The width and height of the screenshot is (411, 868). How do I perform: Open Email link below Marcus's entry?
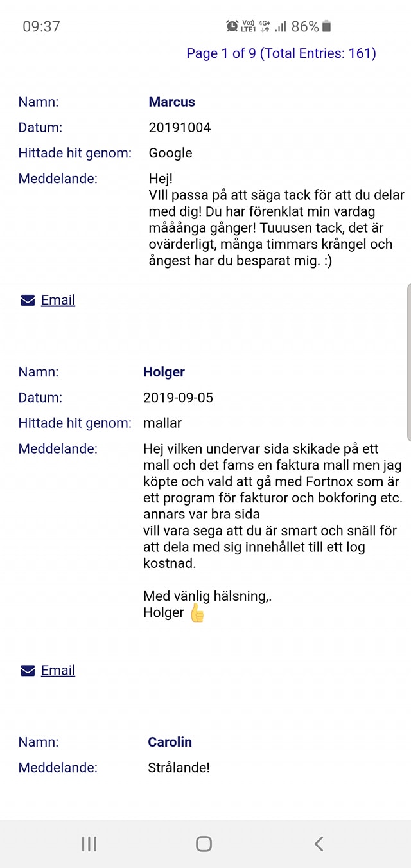click(x=58, y=300)
